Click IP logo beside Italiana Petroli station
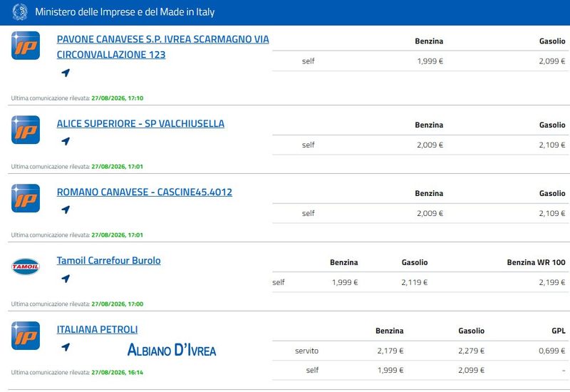This screenshot has height=392, width=570. coord(26,336)
